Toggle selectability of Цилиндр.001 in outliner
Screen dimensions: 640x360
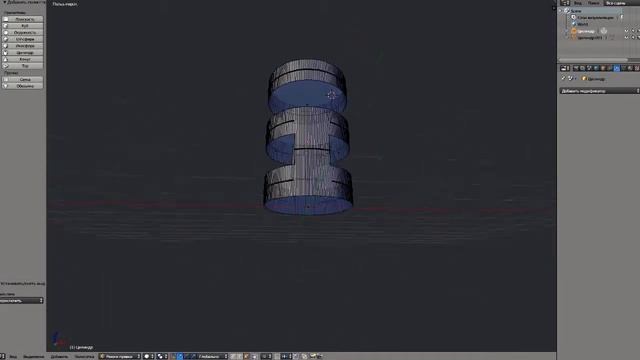click(x=633, y=37)
